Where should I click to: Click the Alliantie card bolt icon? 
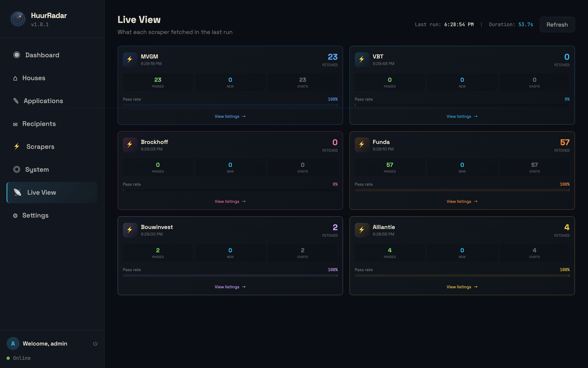click(x=362, y=230)
